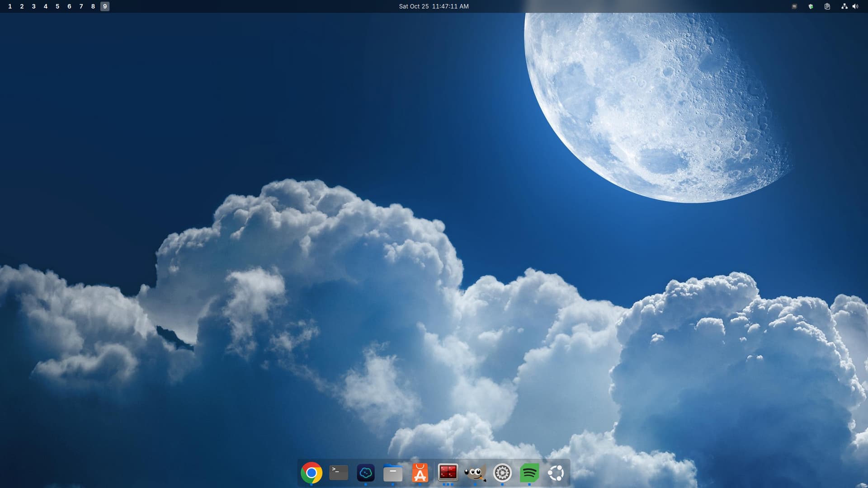Switch to workspace 5
This screenshot has width=868, height=488.
pyautogui.click(x=57, y=6)
